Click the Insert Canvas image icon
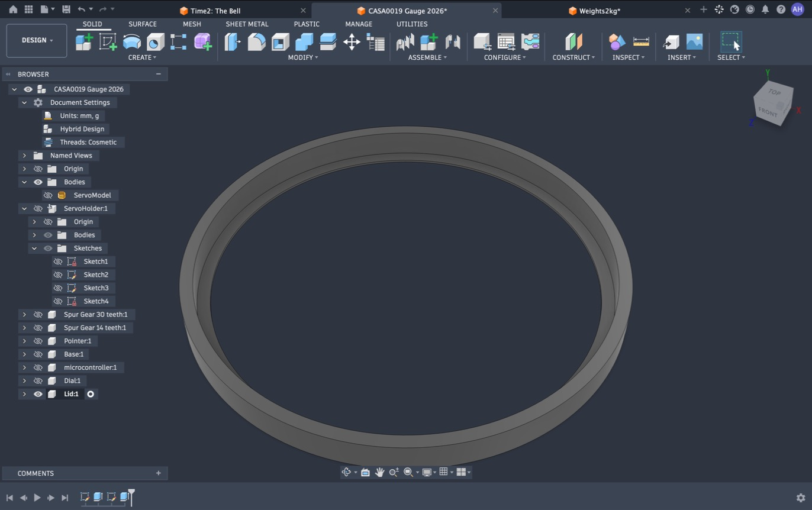 694,42
